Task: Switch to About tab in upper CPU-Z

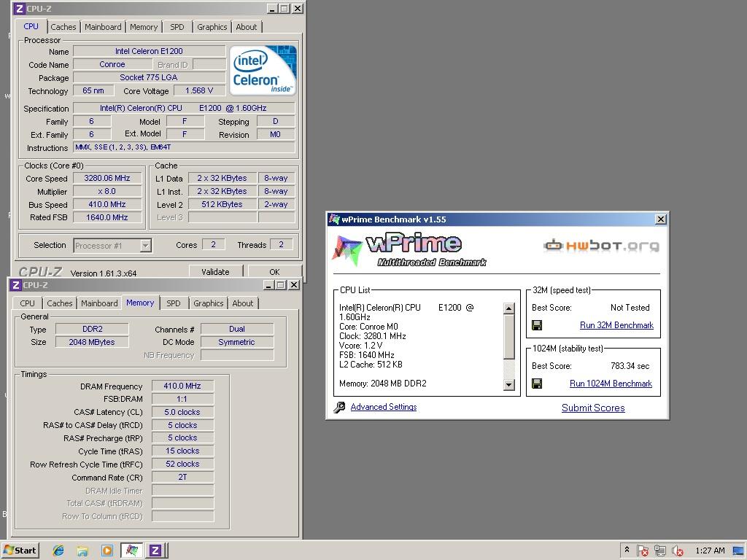Action: click(247, 27)
